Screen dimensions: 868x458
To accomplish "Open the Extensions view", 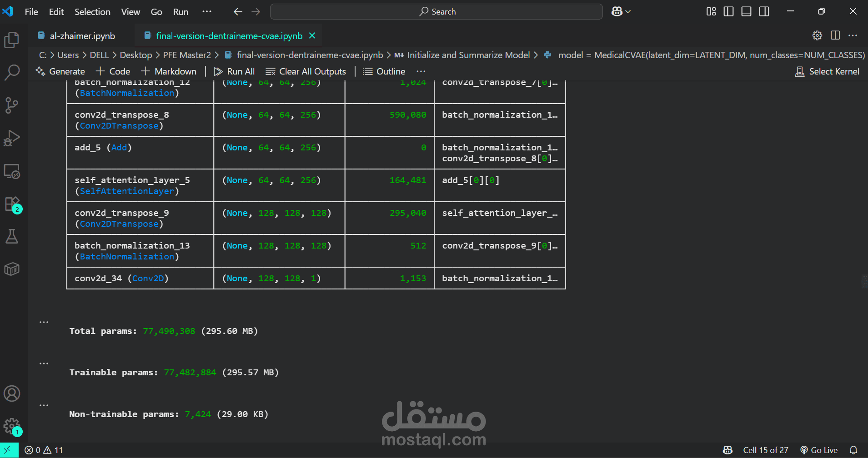I will click(x=12, y=204).
